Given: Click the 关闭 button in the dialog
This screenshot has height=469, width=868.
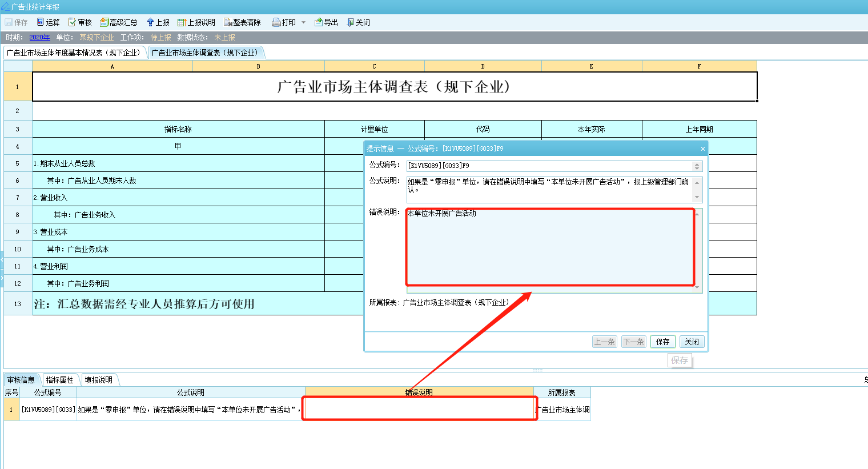Looking at the screenshot, I should click(x=692, y=342).
